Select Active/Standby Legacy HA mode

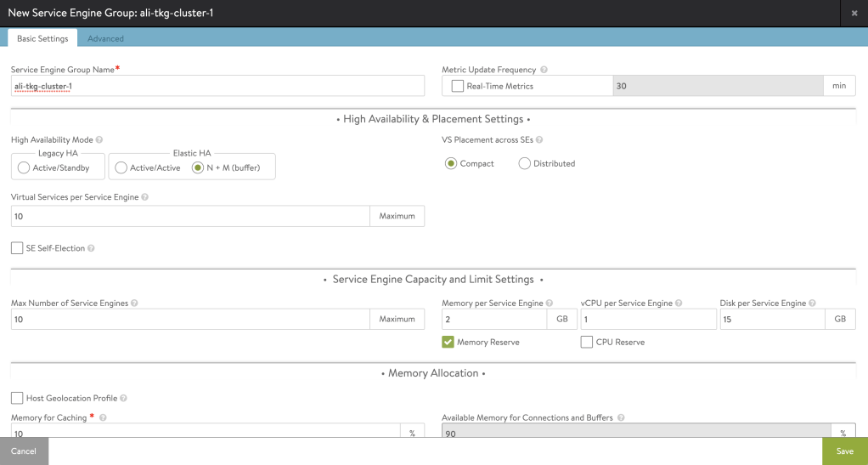(22, 167)
